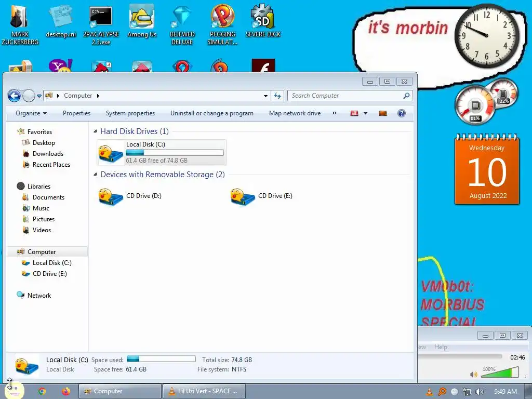Expand arrow after Computer breadcrumb
Image resolution: width=532 pixels, height=399 pixels.
(x=98, y=96)
